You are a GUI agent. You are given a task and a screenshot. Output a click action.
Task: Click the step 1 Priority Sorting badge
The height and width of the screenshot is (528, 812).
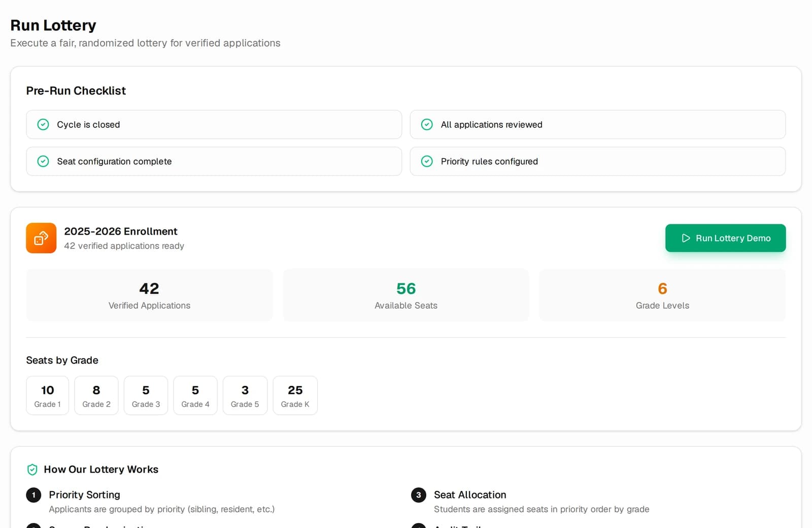33,495
